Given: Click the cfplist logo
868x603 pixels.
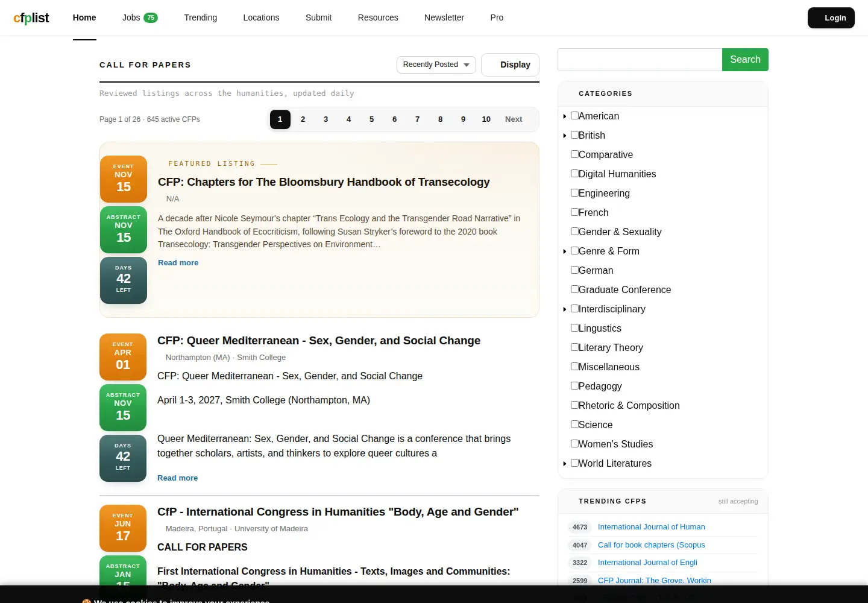Looking at the screenshot, I should [31, 18].
